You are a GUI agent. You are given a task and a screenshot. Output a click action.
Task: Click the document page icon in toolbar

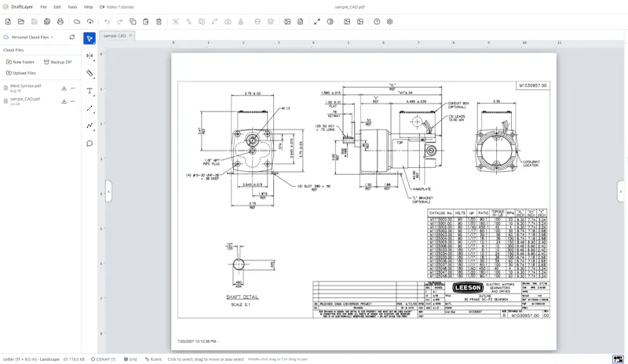(x=301, y=22)
